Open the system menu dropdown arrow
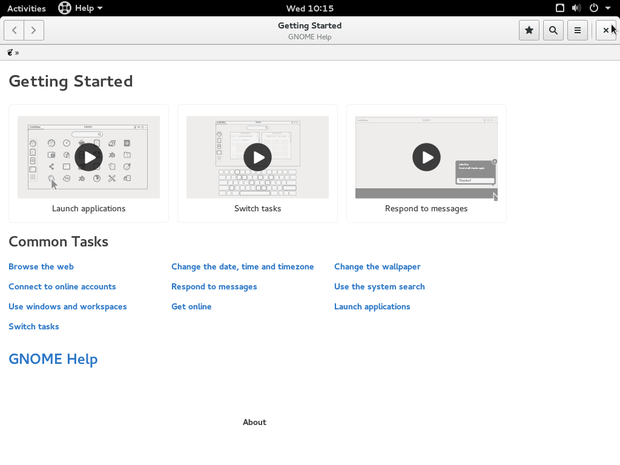The image size is (620, 465). coord(608,8)
